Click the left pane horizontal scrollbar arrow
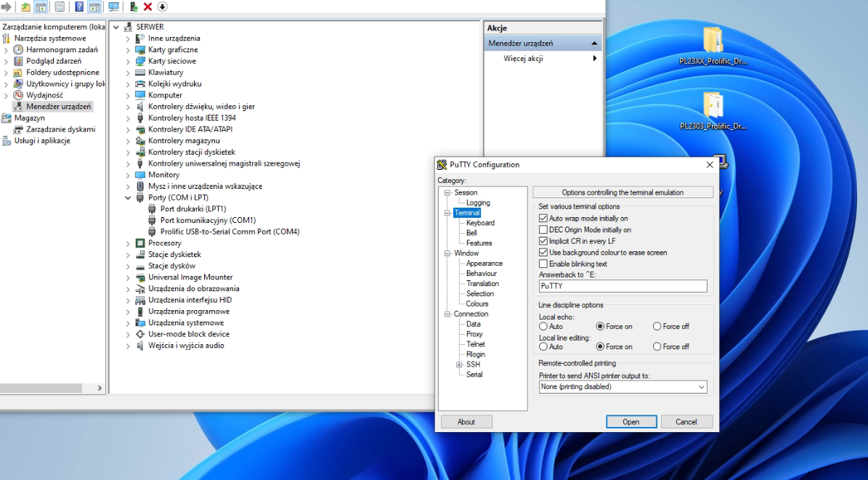The image size is (868, 480). coord(100,388)
